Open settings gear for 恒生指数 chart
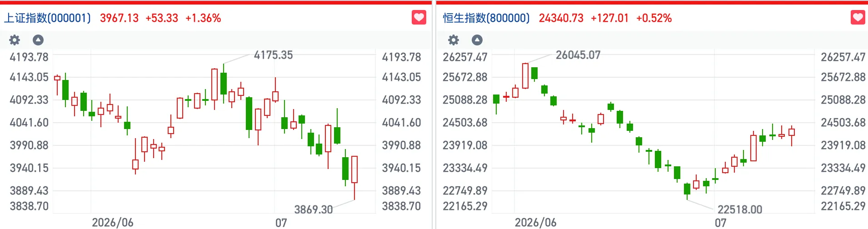868x229 pixels. pos(454,40)
